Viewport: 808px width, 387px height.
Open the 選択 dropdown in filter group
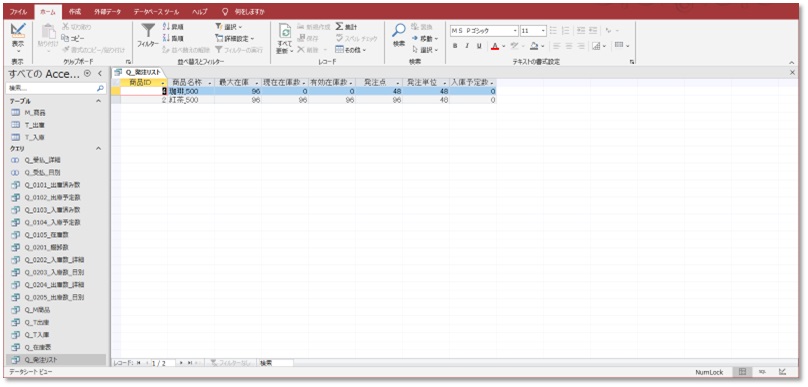(229, 27)
